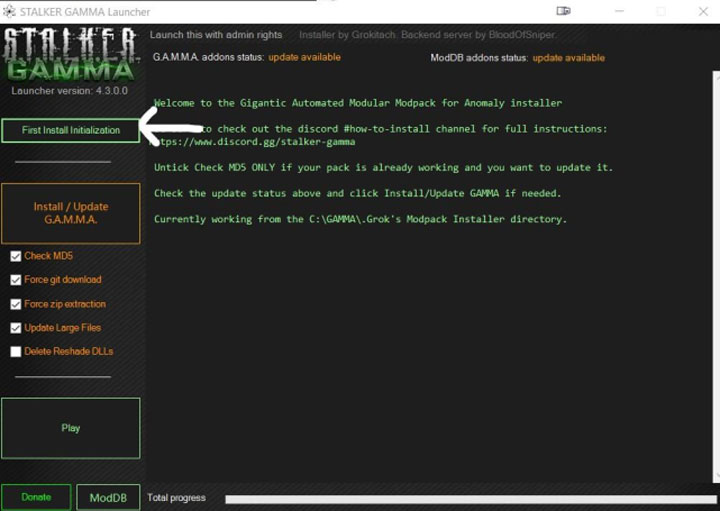Screen dimensions: 720x511
Task: Launch the game with Play button
Action: pyautogui.click(x=70, y=428)
